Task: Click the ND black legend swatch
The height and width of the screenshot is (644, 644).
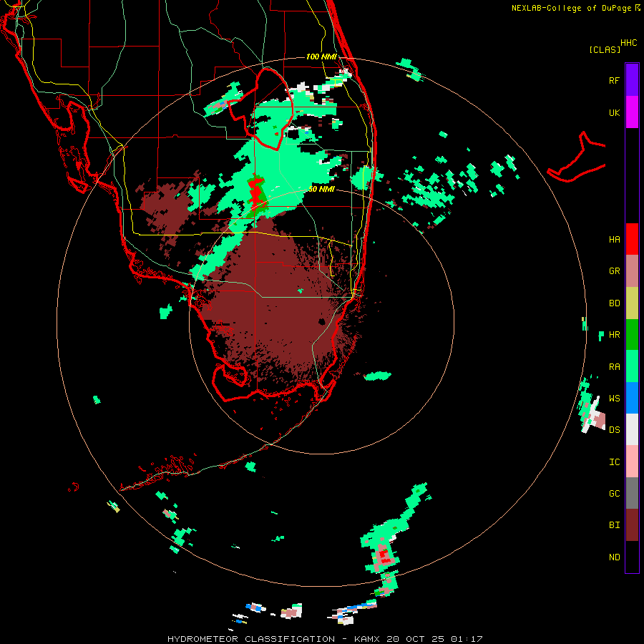Action: [632, 557]
